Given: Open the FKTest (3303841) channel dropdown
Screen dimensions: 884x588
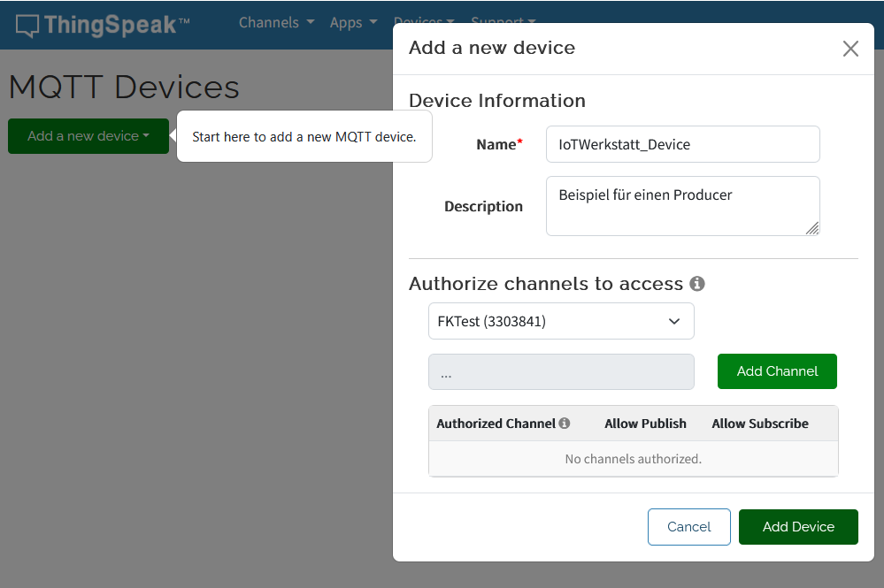Looking at the screenshot, I should point(561,321).
